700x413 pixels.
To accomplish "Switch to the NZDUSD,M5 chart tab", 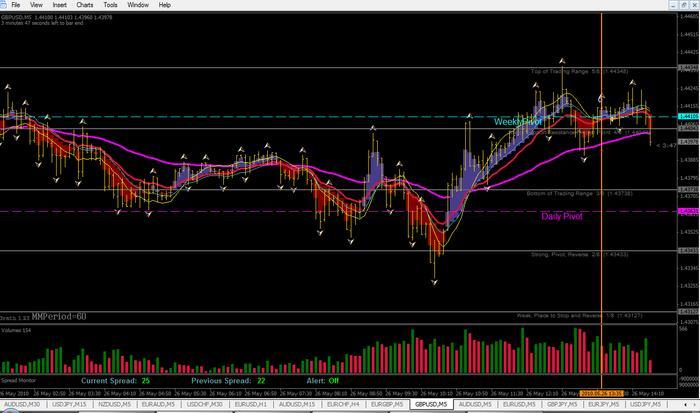I will (x=114, y=404).
